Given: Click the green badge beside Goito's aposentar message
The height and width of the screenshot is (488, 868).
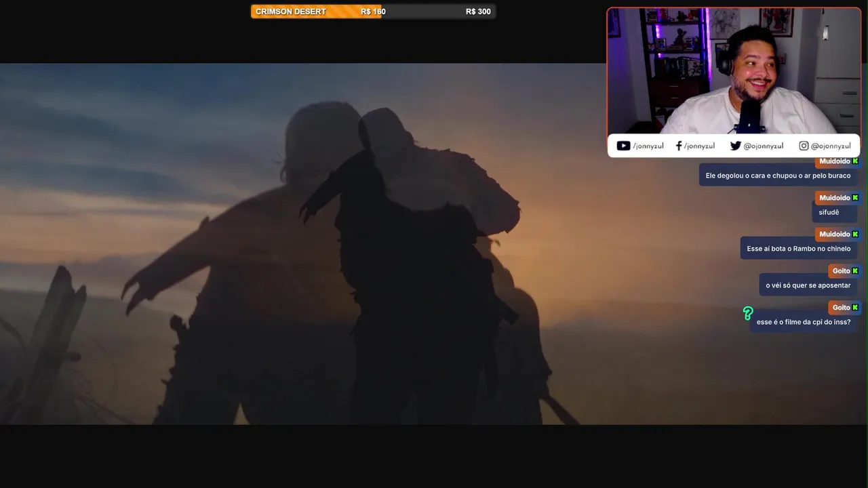Looking at the screenshot, I should click(x=855, y=271).
